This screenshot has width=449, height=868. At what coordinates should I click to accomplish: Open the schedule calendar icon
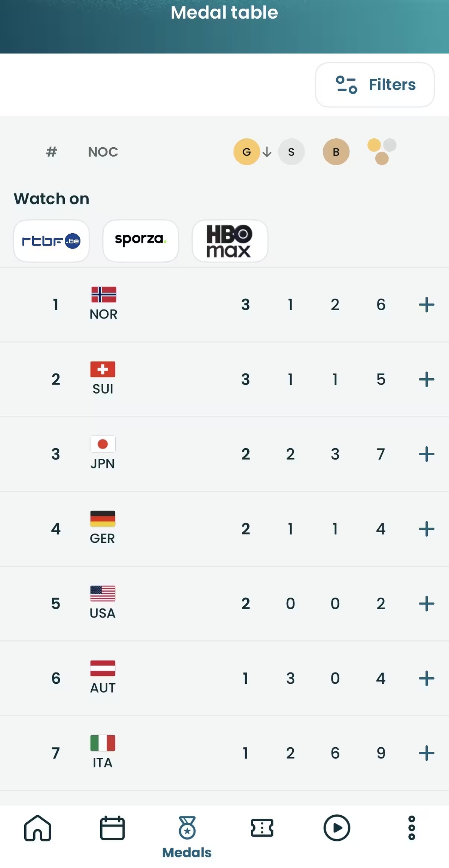(112, 828)
